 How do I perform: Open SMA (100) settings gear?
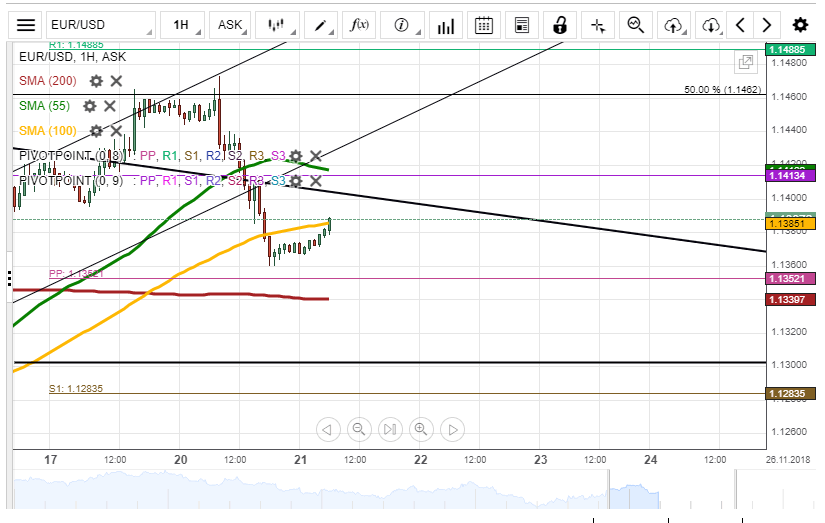[x=96, y=131]
